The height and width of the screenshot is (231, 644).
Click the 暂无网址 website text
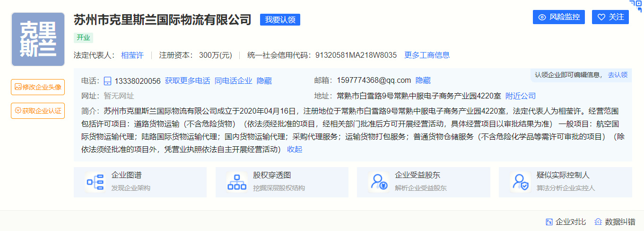(x=119, y=96)
